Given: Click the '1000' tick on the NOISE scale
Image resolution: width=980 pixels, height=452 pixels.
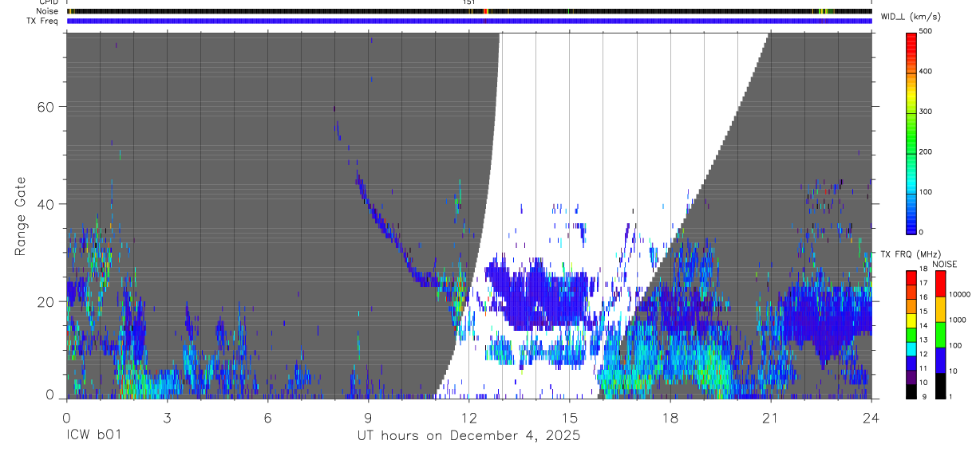Looking at the screenshot, I should [x=958, y=320].
